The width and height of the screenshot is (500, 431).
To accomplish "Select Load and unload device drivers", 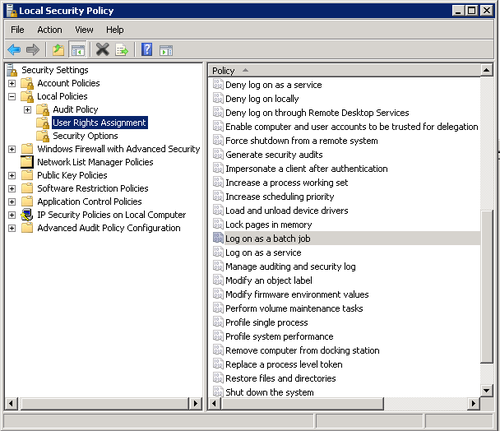I will tap(287, 211).
